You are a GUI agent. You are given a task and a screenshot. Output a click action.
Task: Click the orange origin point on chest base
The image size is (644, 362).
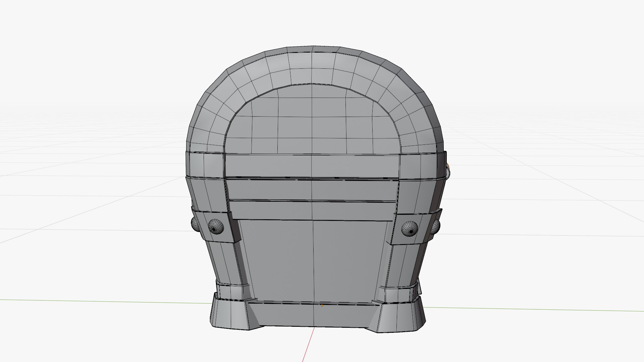[322, 305]
